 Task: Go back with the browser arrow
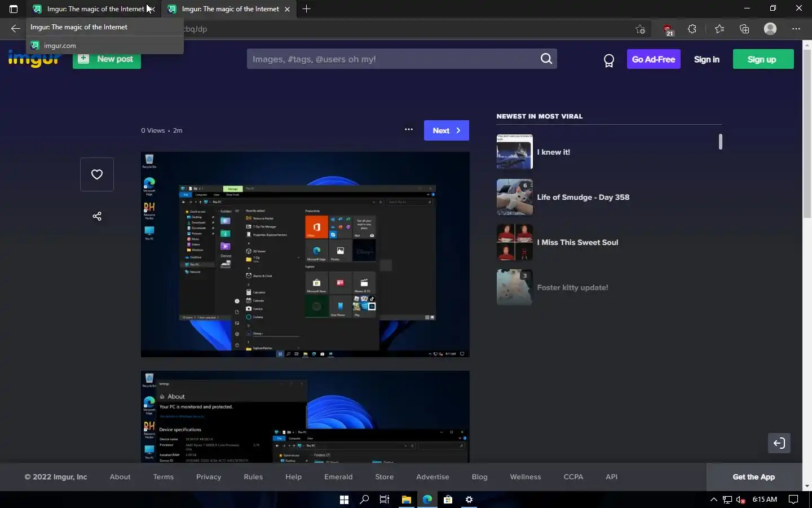(15, 29)
